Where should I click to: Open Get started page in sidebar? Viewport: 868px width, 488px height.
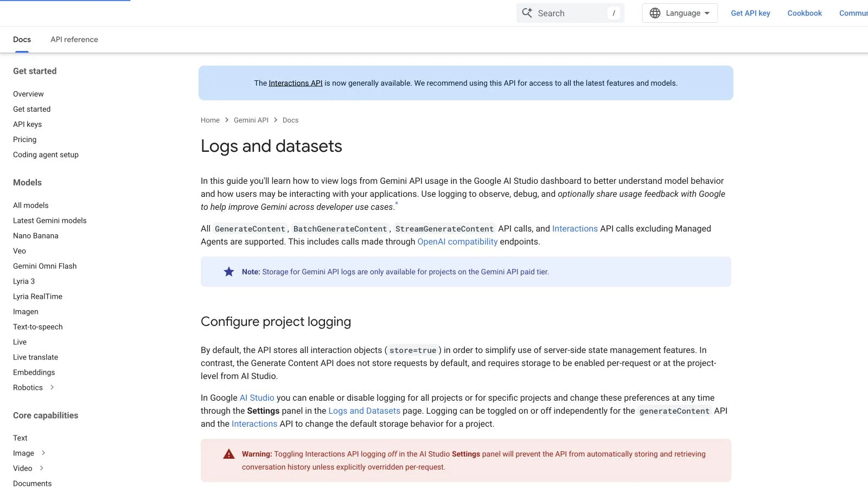point(31,109)
